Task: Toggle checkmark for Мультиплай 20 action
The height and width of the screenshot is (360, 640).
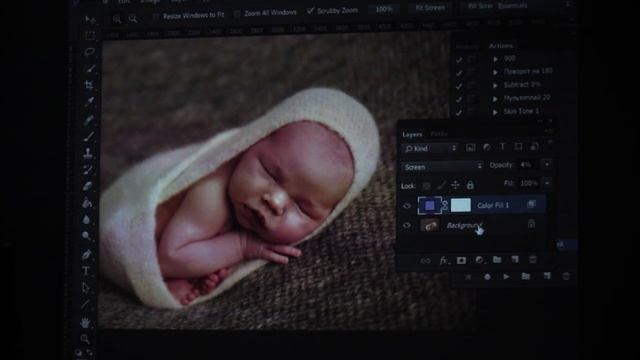Action: [x=459, y=100]
